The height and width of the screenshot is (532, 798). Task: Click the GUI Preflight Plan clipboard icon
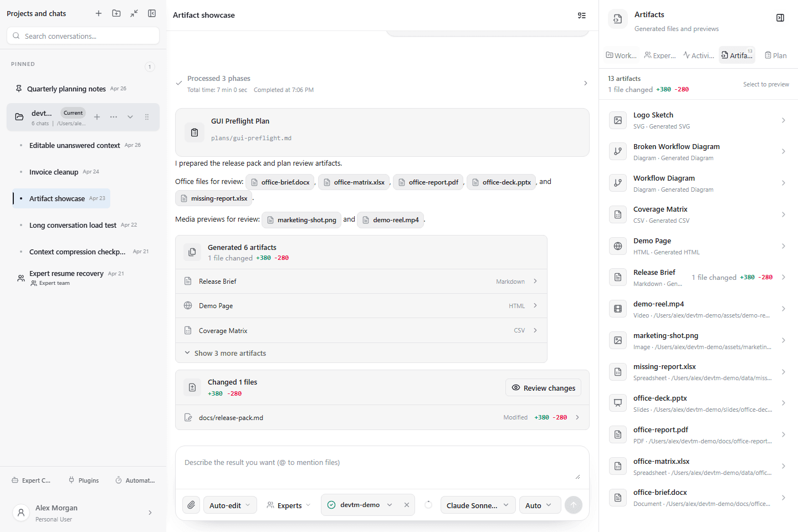tap(195, 132)
